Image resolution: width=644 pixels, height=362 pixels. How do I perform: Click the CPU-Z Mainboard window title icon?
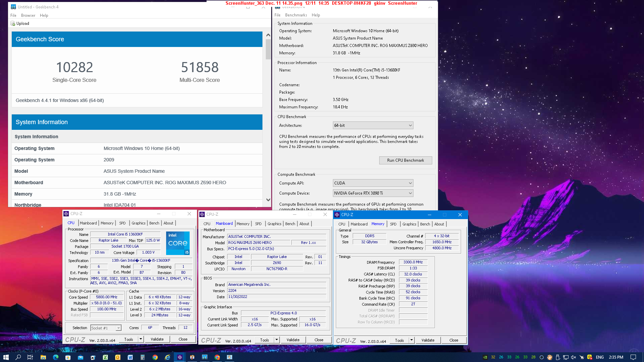coord(202,214)
